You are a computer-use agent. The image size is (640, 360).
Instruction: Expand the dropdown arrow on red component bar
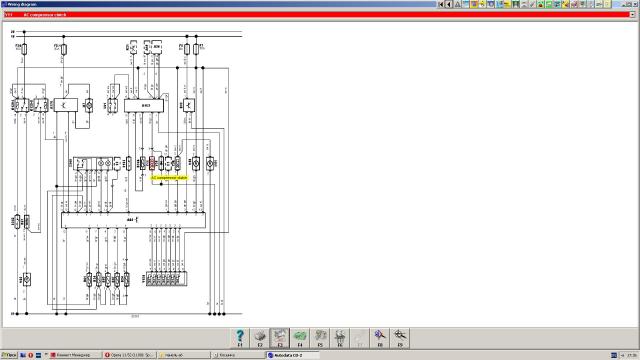pyautogui.click(x=632, y=15)
